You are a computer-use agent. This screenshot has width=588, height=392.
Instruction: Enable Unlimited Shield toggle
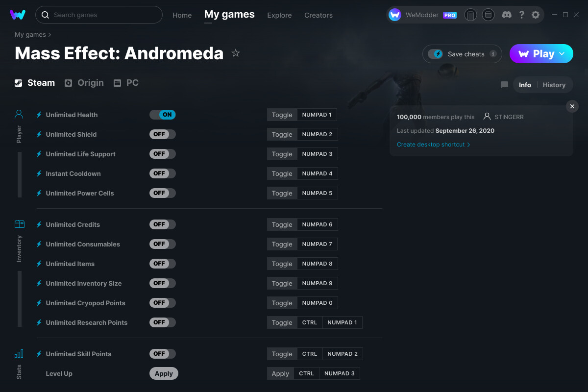point(162,134)
